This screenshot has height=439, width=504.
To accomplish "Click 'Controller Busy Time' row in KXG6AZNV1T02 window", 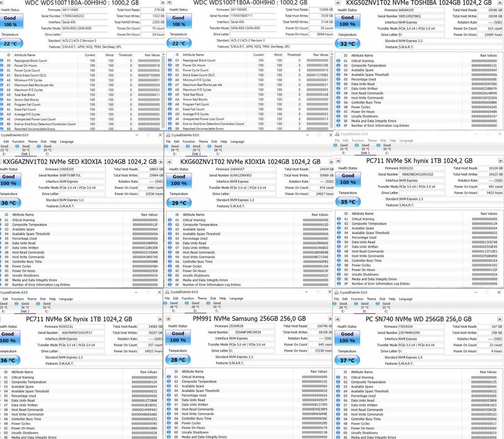I will (81, 262).
